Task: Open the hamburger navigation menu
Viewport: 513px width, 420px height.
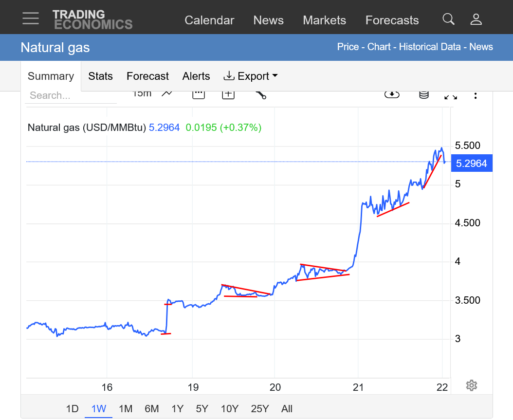Action: pos(31,19)
